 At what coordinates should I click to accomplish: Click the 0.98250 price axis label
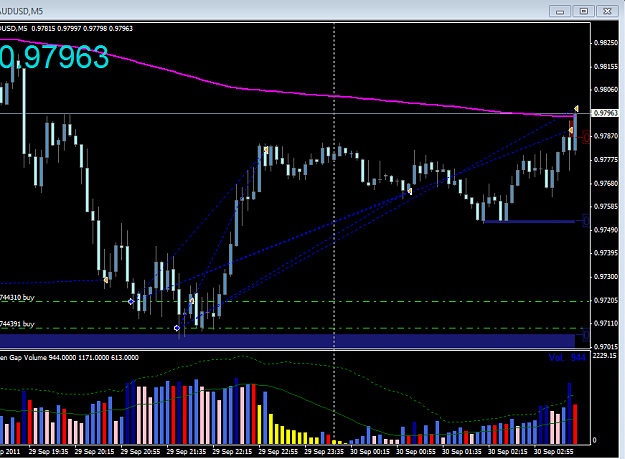pos(606,43)
